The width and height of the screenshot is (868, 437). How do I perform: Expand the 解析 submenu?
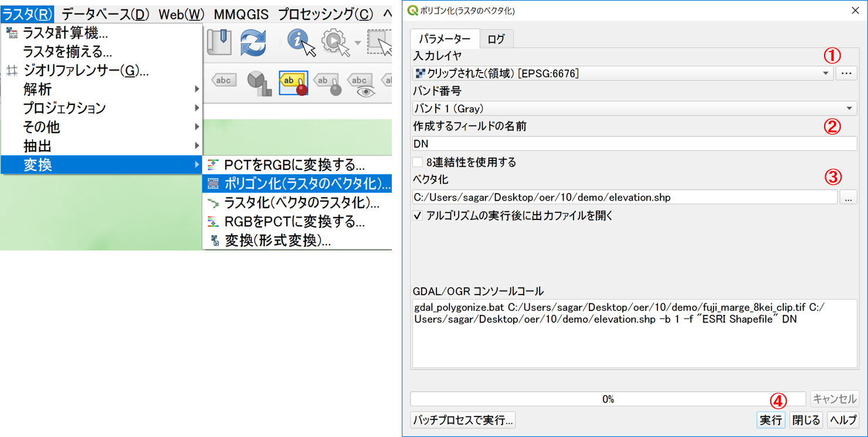102,90
